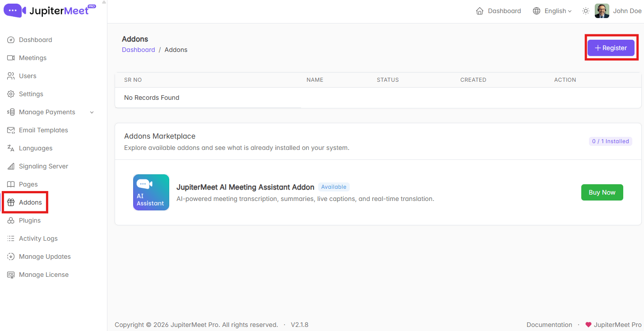644x331 pixels.
Task: Click the sidebar scroll-up arrow
Action: [x=104, y=2]
